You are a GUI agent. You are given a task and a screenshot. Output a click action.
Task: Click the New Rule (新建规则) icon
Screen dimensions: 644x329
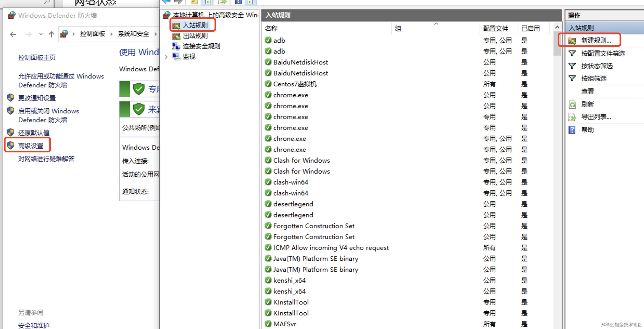572,40
